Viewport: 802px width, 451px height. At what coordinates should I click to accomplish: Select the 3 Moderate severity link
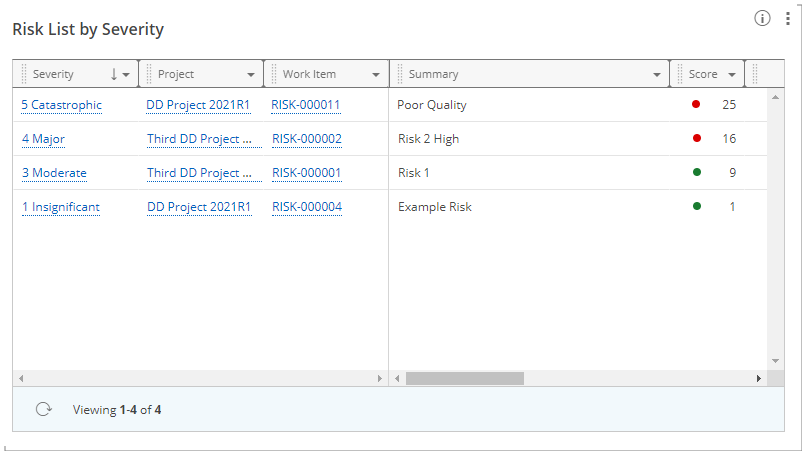click(x=54, y=173)
